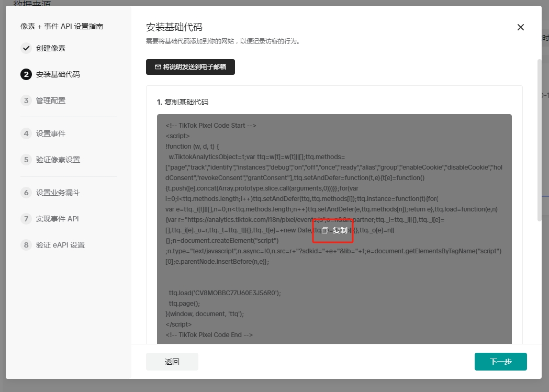
Task: Click the 'TikTok Pixel Code End' comment line
Action: pos(209,335)
